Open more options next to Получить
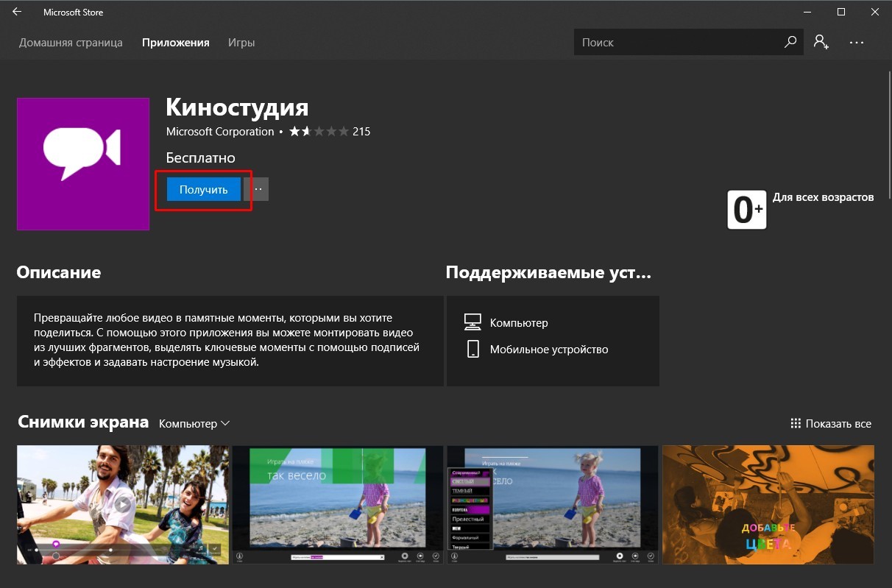892x588 pixels. 257,189
